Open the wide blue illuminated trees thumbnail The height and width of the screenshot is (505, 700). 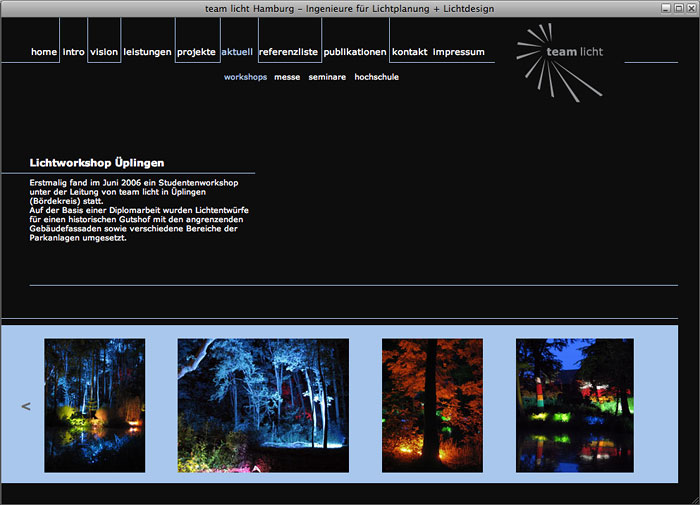tap(263, 405)
